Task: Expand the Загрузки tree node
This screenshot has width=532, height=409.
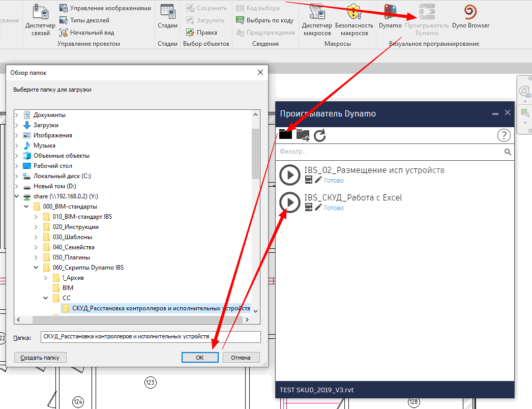Action: click(x=17, y=125)
